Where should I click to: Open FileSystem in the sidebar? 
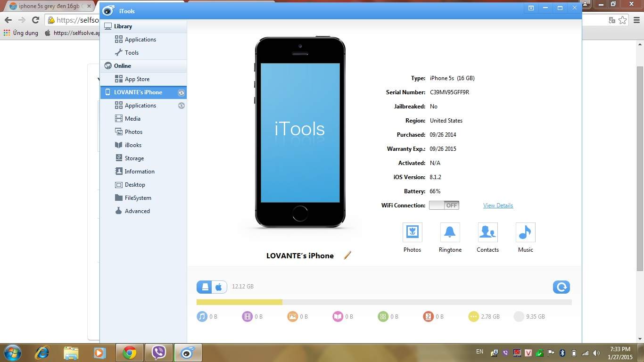(143, 198)
